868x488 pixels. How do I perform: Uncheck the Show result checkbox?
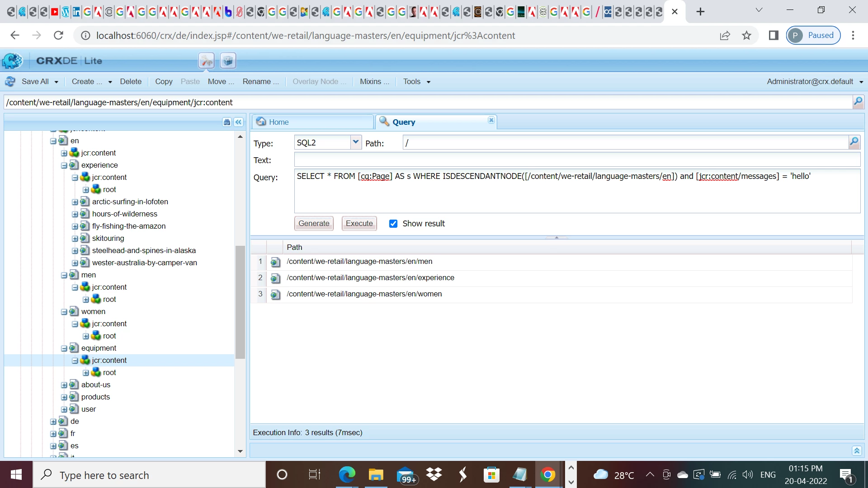point(393,224)
